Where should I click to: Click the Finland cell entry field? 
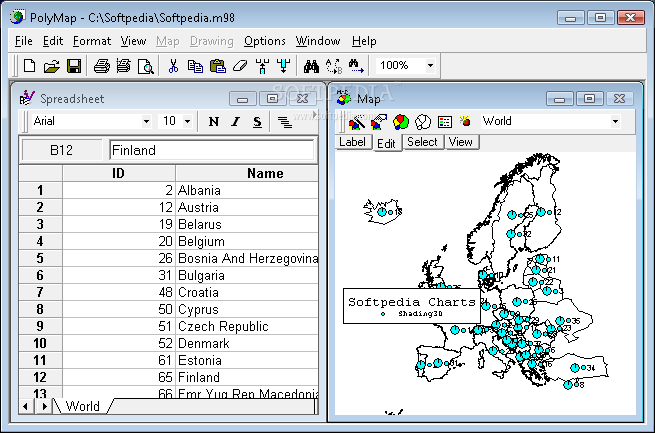coord(211,150)
